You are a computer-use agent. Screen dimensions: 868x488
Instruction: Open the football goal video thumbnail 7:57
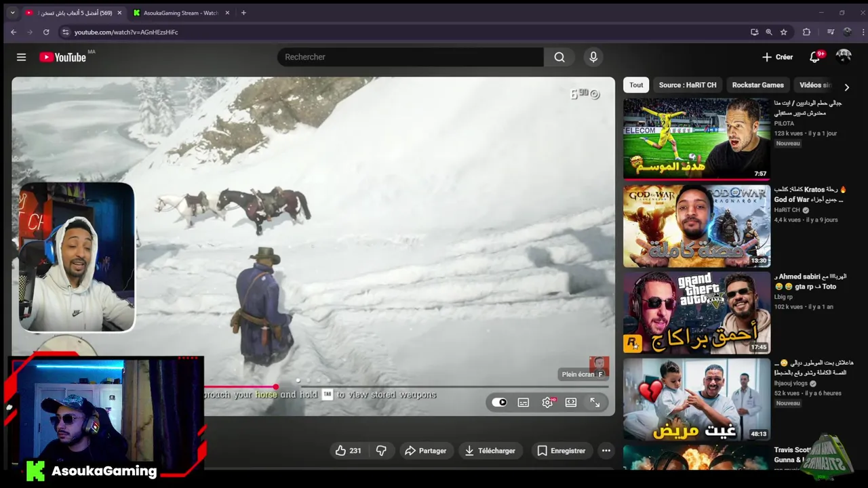click(x=696, y=139)
